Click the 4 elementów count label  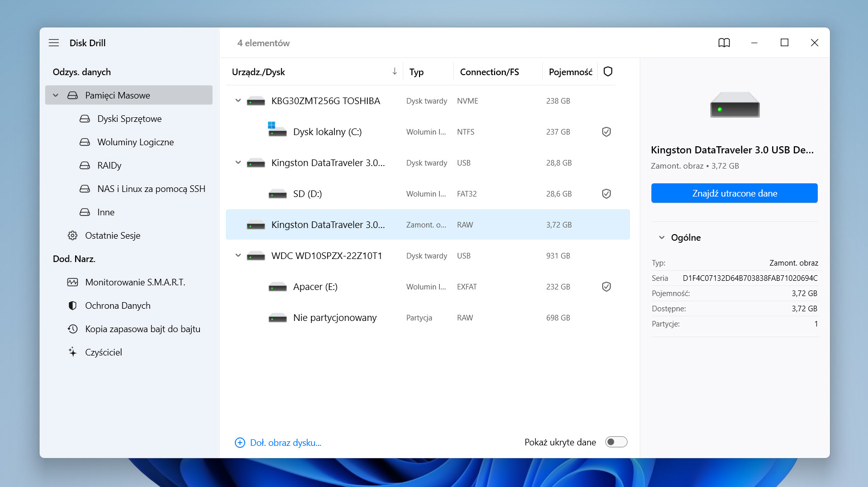coord(263,43)
